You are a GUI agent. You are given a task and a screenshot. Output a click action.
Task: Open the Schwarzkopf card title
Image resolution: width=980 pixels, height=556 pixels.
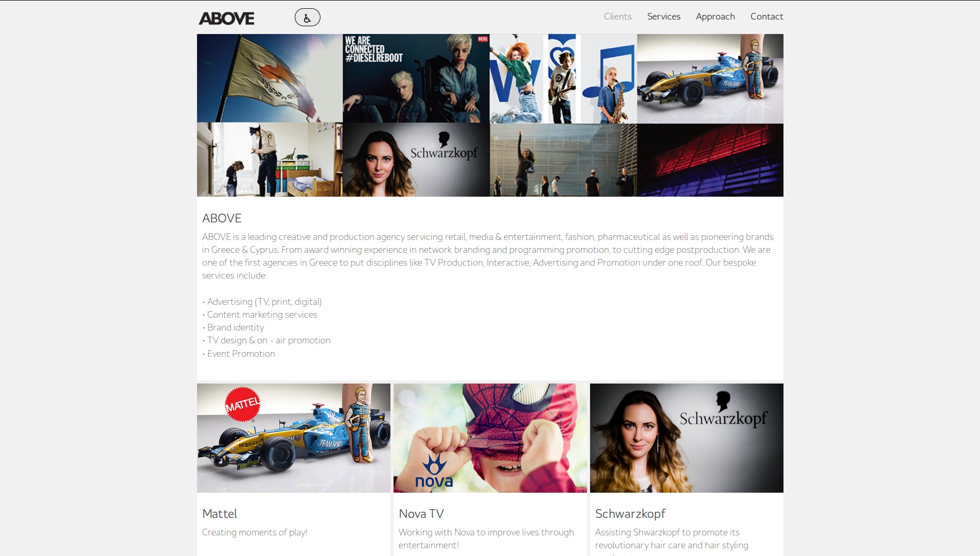pos(630,514)
